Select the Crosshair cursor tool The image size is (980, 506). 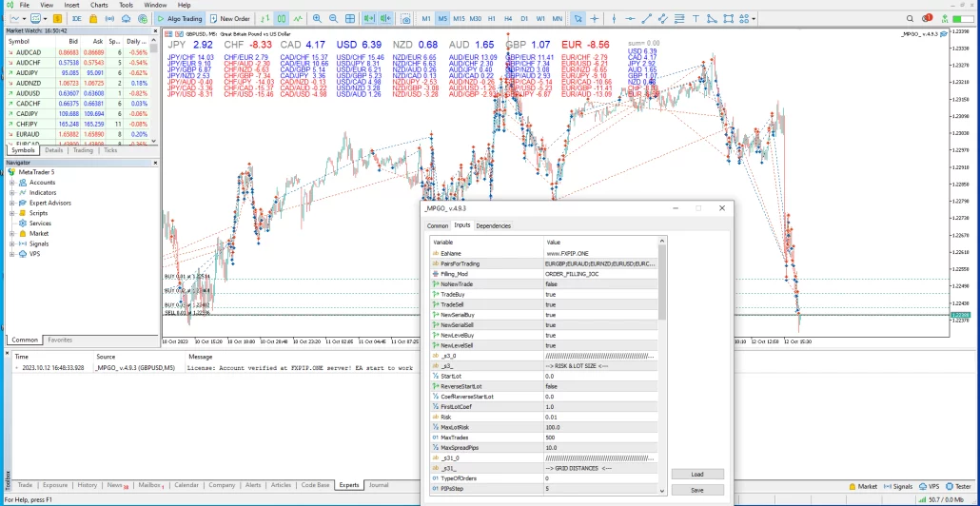tap(596, 18)
